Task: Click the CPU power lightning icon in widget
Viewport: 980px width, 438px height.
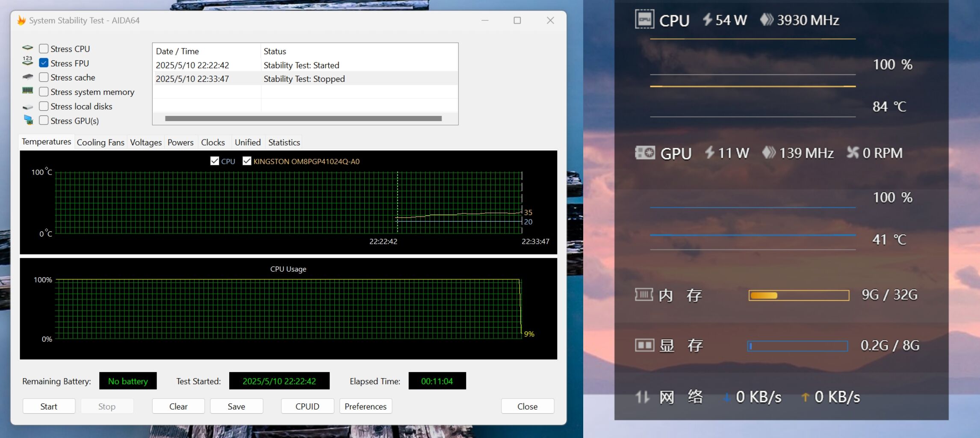Action: pos(708,19)
